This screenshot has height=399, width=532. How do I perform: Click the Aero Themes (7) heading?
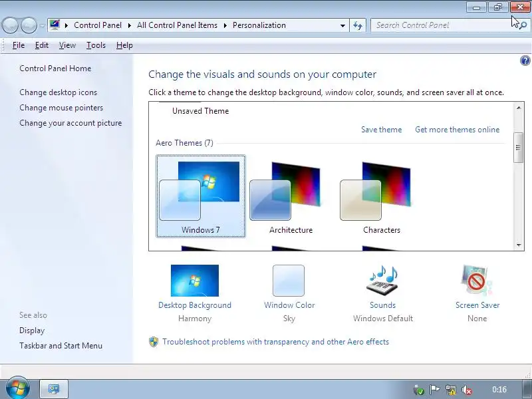click(184, 143)
